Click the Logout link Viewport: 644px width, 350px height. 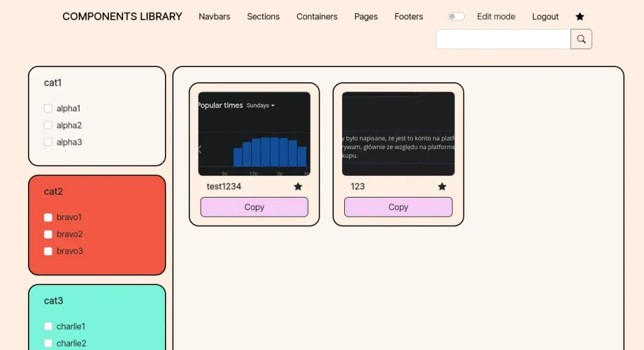(x=545, y=16)
